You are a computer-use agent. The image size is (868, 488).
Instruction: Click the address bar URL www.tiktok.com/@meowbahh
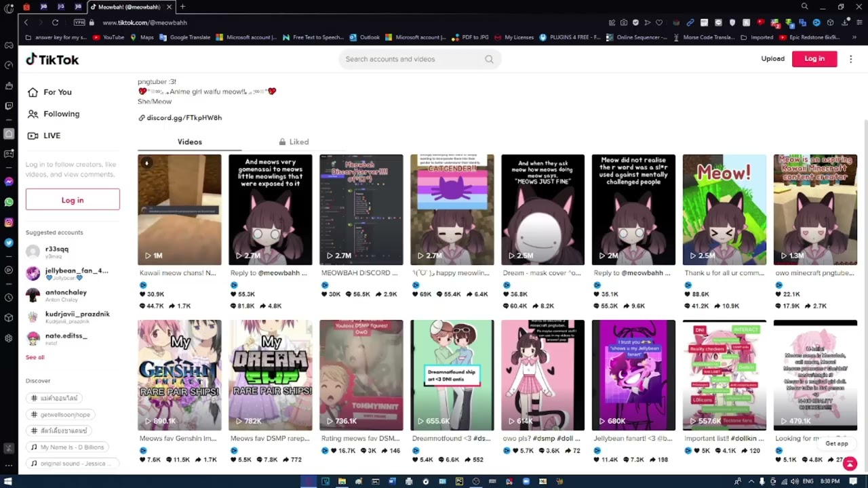coord(144,22)
